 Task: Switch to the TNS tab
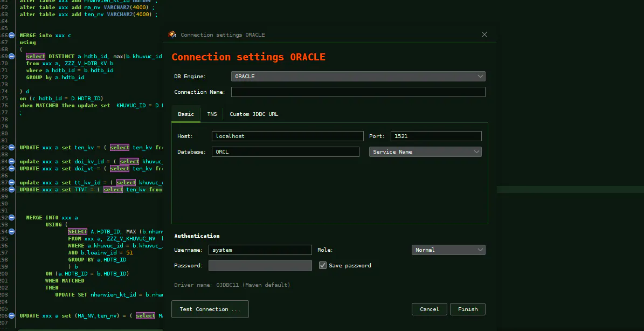pos(212,114)
